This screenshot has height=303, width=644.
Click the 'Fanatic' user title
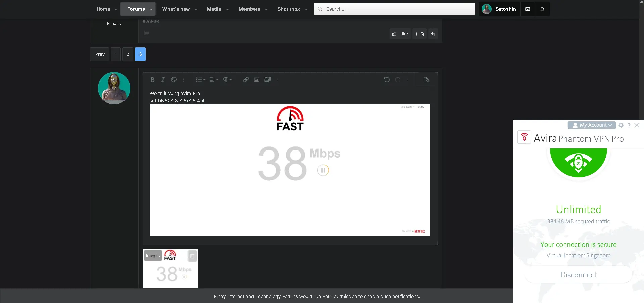(114, 24)
